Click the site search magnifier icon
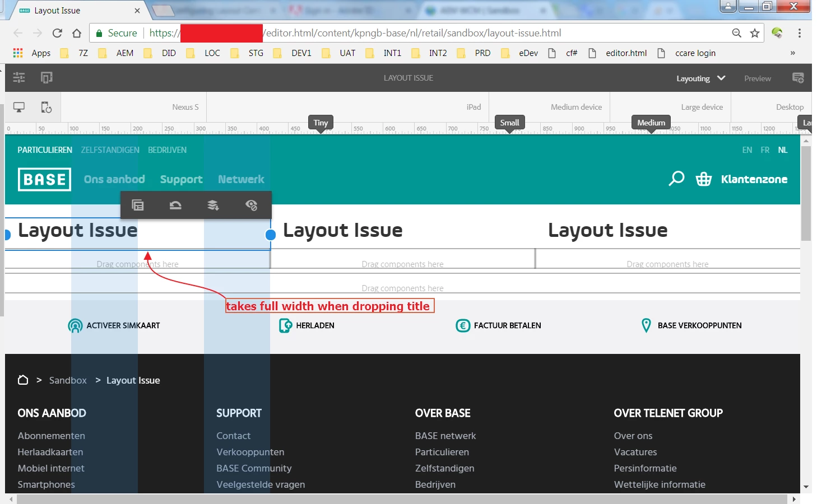 coord(677,179)
